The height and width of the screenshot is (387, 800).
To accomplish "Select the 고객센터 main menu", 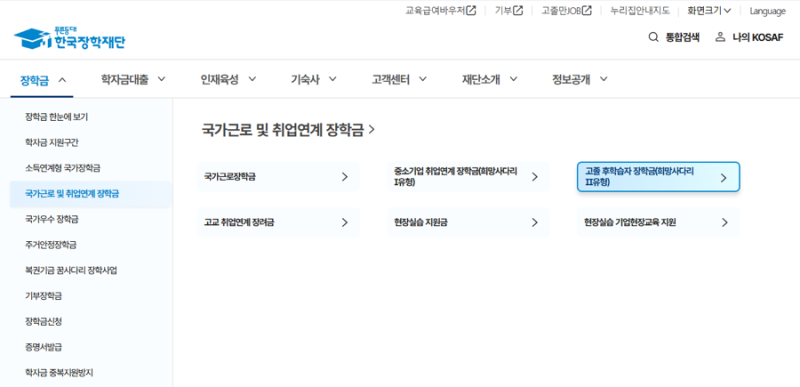I will [391, 79].
